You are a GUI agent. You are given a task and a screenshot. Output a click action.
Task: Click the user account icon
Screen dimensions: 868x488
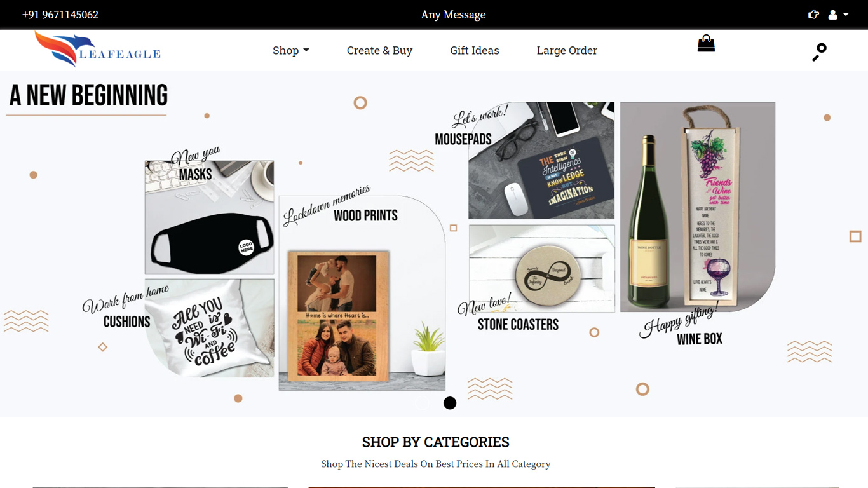click(x=832, y=15)
